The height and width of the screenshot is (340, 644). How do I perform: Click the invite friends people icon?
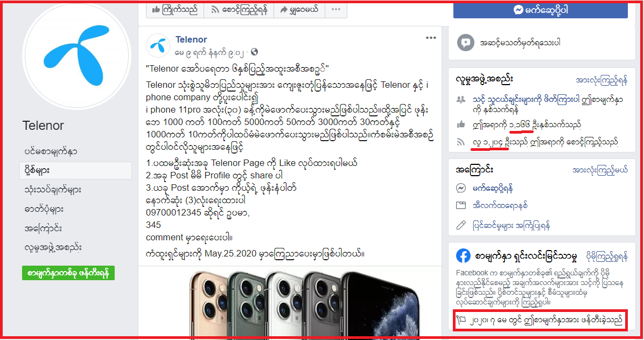[x=461, y=100]
